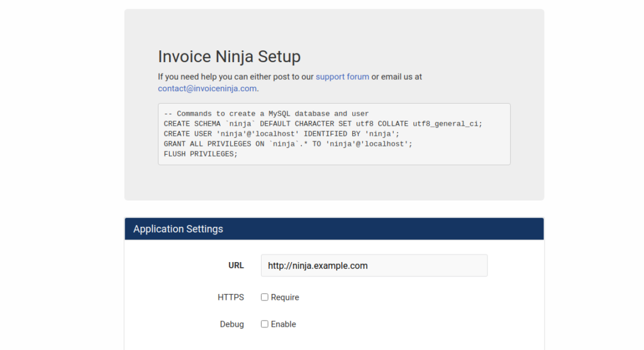Open the support forum link
Screen dimensions: 644x350
point(342,77)
